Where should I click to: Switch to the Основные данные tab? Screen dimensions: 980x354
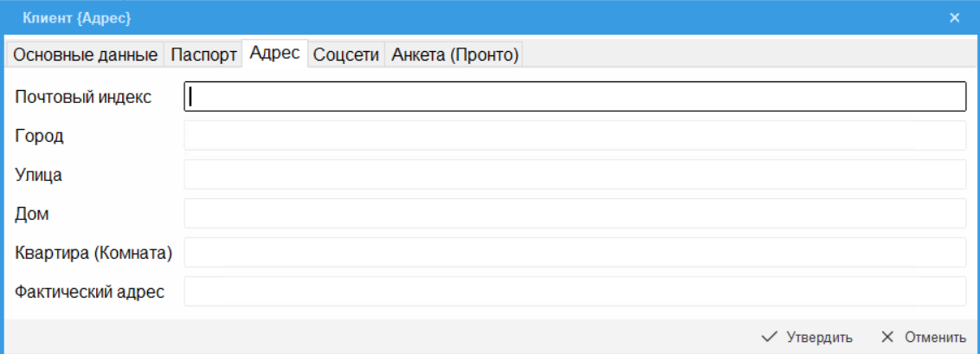point(86,55)
